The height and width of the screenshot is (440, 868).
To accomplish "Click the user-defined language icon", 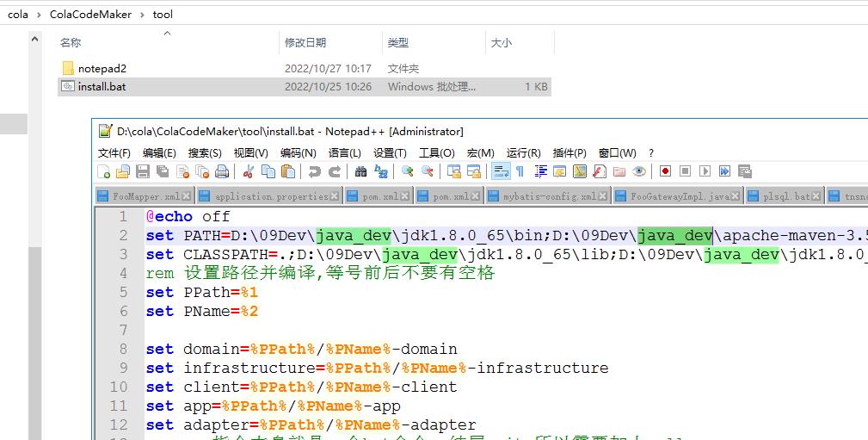I will pos(560,172).
